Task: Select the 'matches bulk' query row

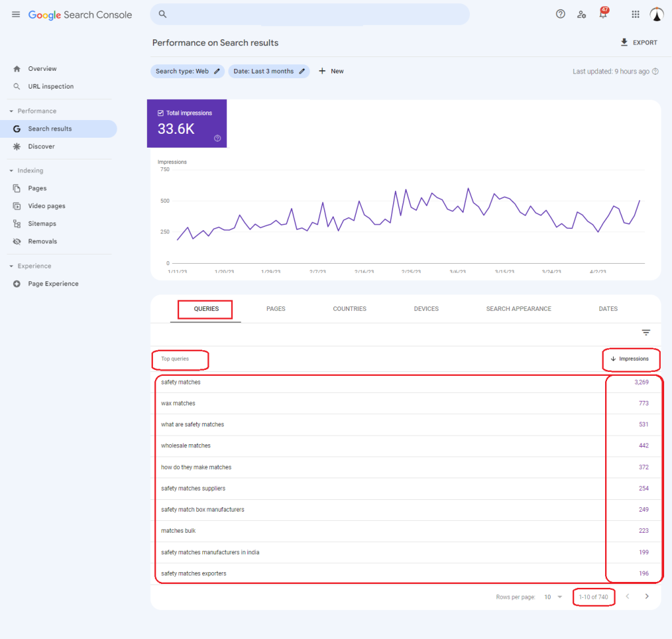Action: point(406,531)
